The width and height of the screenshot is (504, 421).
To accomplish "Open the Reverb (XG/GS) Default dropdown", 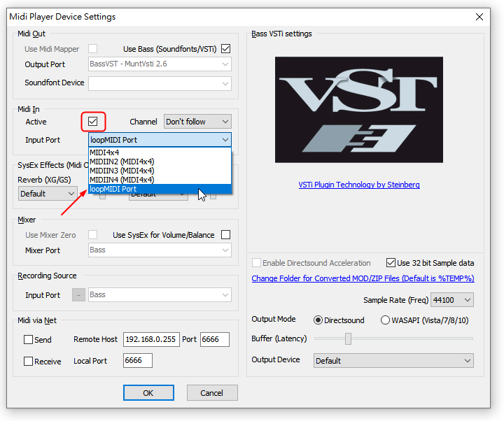I will [48, 194].
